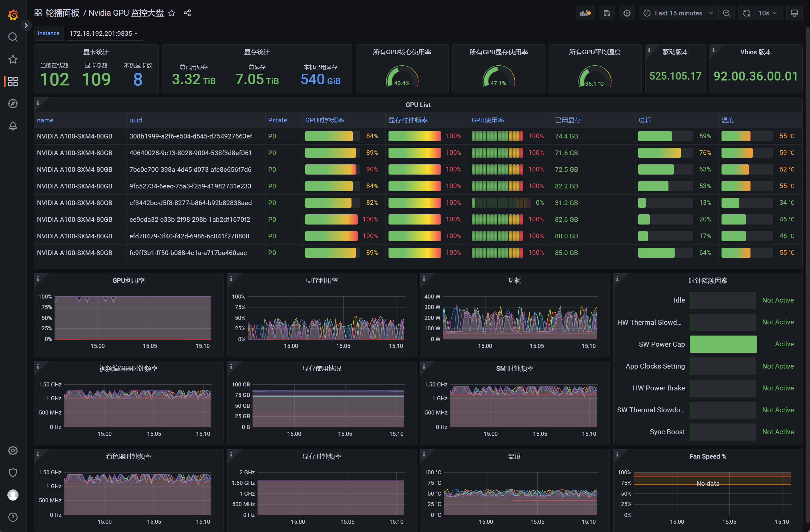Screen dimensions: 810x532
Task: Click the Nvidia GPU 监控大盘 title
Action: pyautogui.click(x=126, y=13)
